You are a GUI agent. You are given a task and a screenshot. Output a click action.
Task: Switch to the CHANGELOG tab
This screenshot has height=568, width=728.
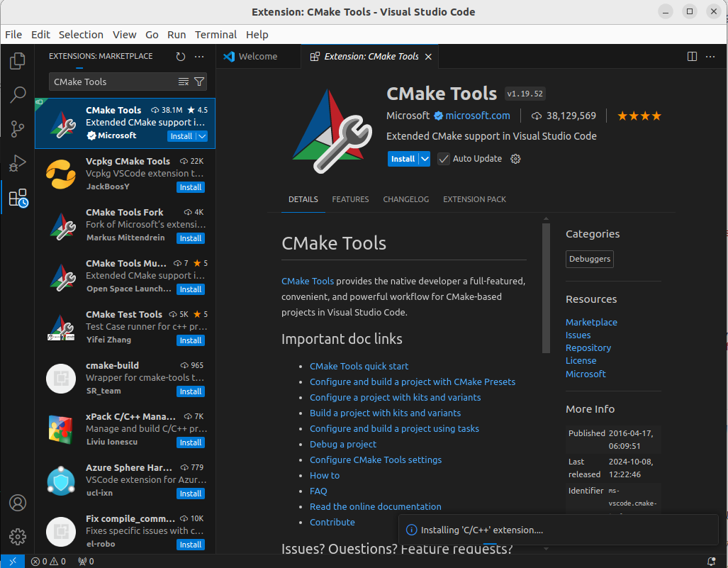(405, 199)
